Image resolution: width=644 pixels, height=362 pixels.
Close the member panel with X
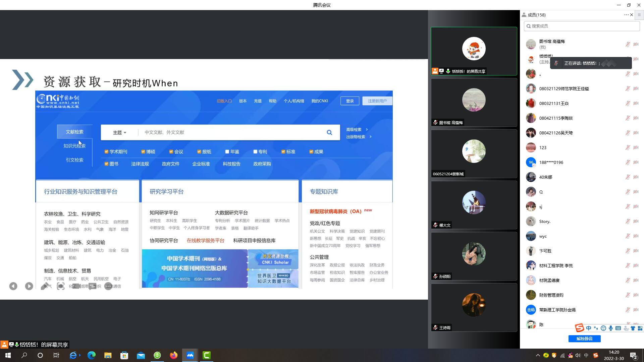click(x=632, y=15)
